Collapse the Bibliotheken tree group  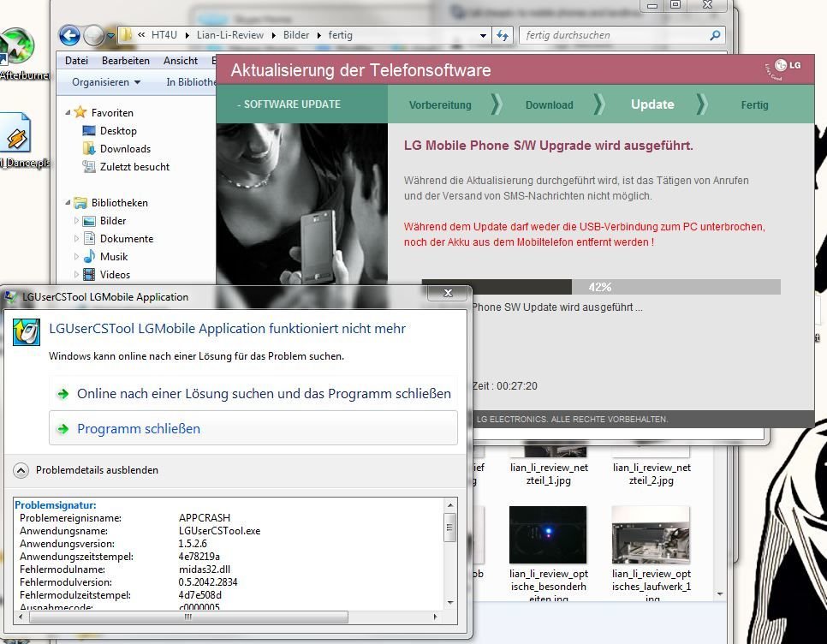point(68,203)
